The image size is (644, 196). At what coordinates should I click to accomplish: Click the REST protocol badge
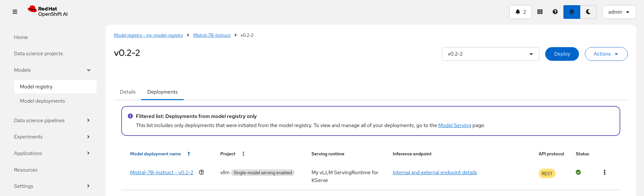tap(547, 174)
